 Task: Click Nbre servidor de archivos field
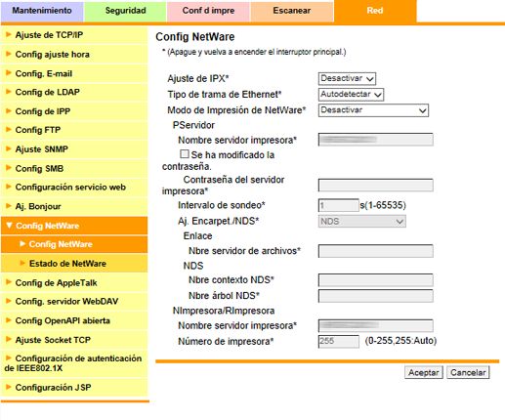coord(376,251)
